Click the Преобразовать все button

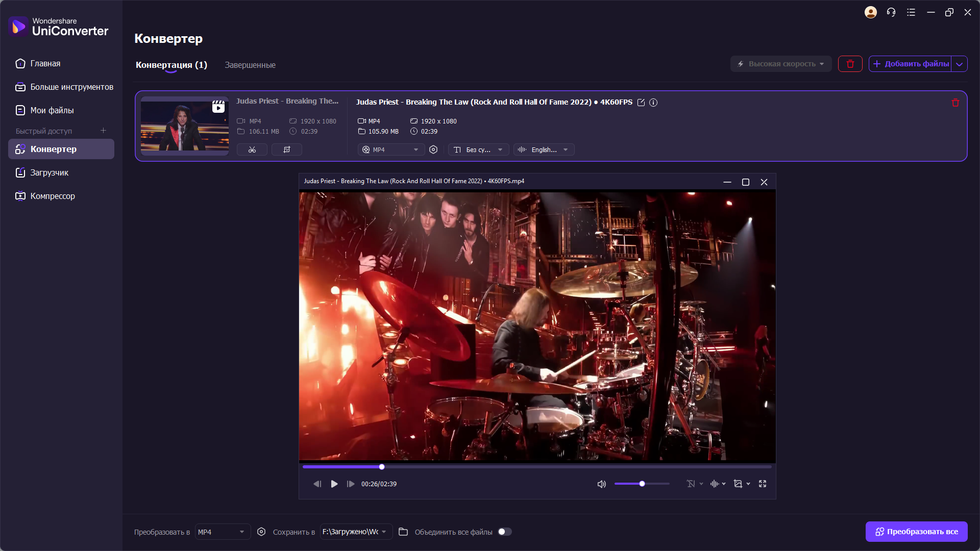pos(917,532)
